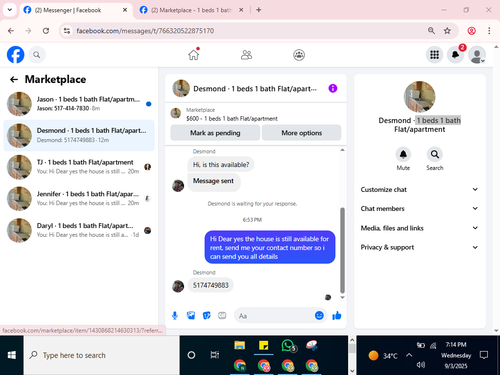Choose a GIF icon in composer
500x375 pixels.
222,315
